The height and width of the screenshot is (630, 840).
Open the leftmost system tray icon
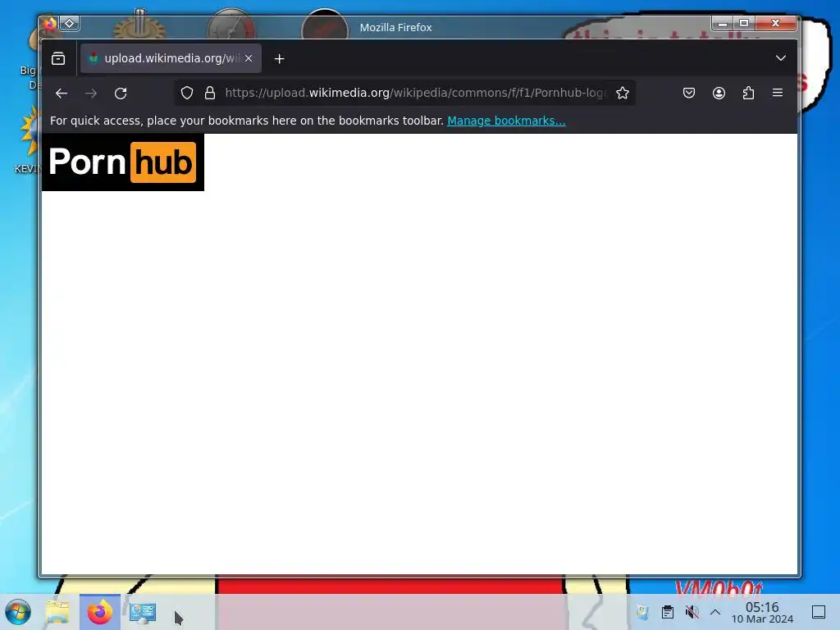click(x=642, y=612)
